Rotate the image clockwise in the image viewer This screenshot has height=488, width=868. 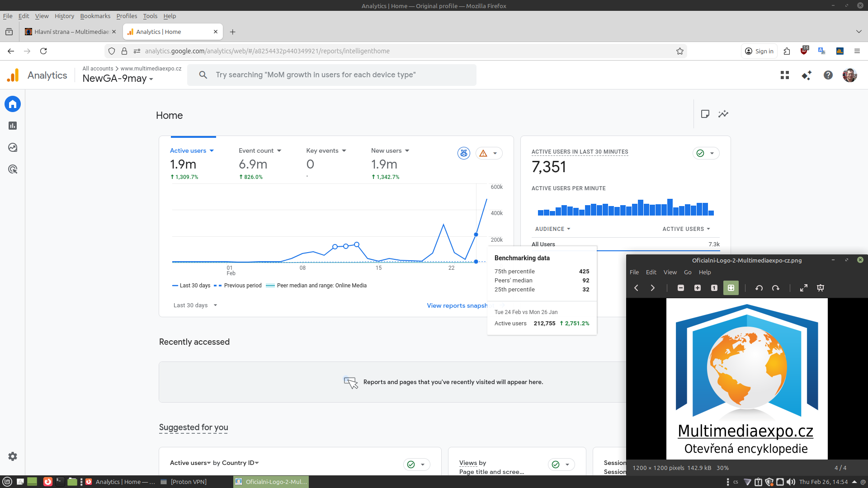coord(776,288)
